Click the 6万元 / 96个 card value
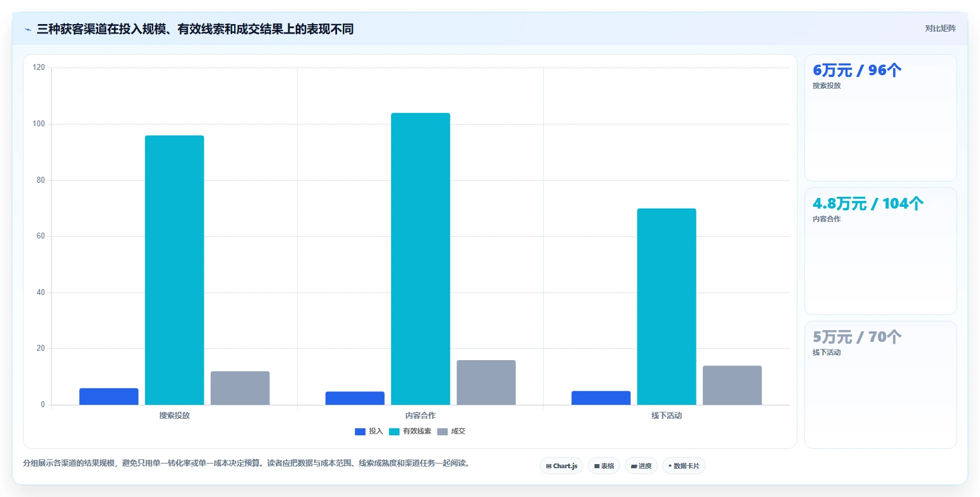This screenshot has width=980, height=497. coord(857,70)
